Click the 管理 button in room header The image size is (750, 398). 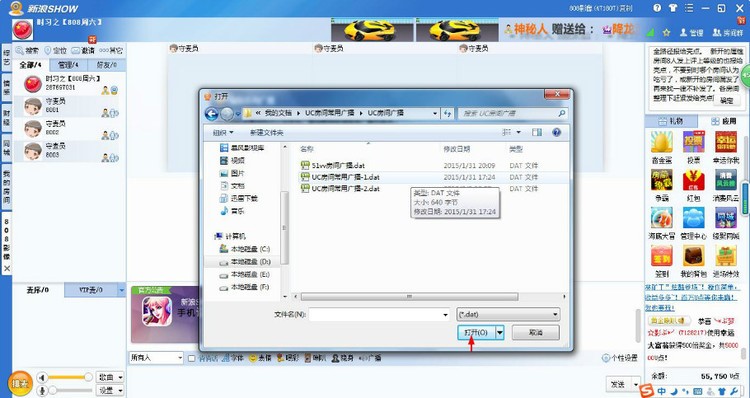[x=691, y=33]
